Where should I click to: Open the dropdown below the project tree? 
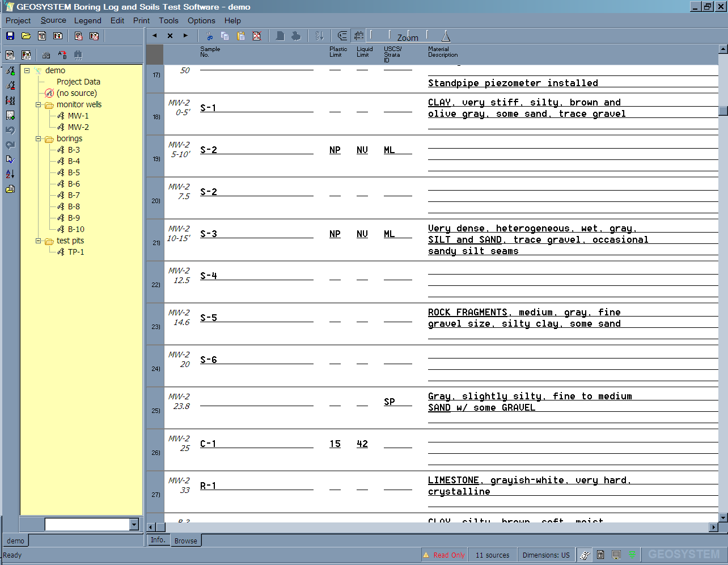(x=134, y=525)
